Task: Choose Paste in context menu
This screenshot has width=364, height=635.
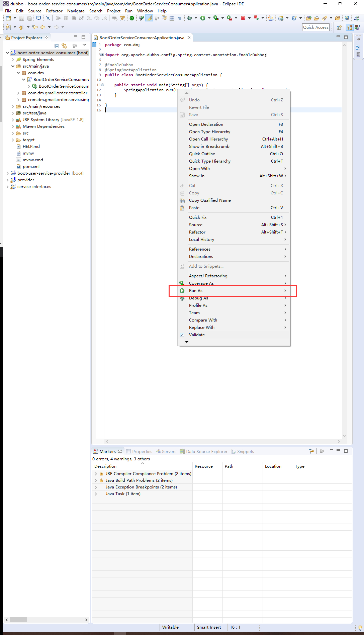Action: [x=234, y=208]
